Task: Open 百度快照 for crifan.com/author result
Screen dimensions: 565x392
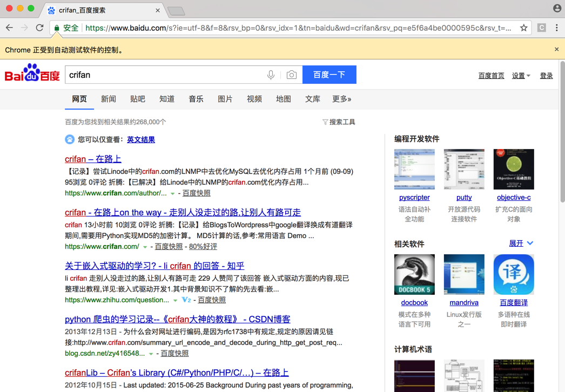Action: coord(197,193)
